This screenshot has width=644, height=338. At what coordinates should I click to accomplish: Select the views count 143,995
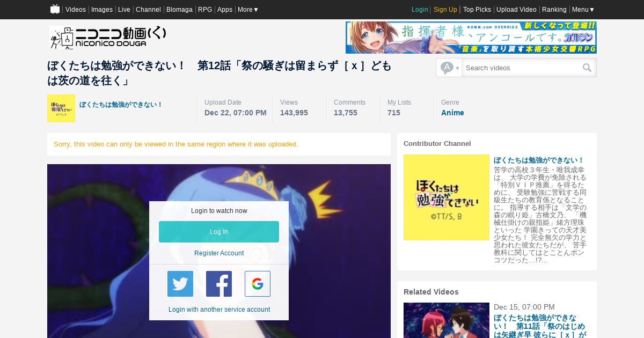[294, 113]
